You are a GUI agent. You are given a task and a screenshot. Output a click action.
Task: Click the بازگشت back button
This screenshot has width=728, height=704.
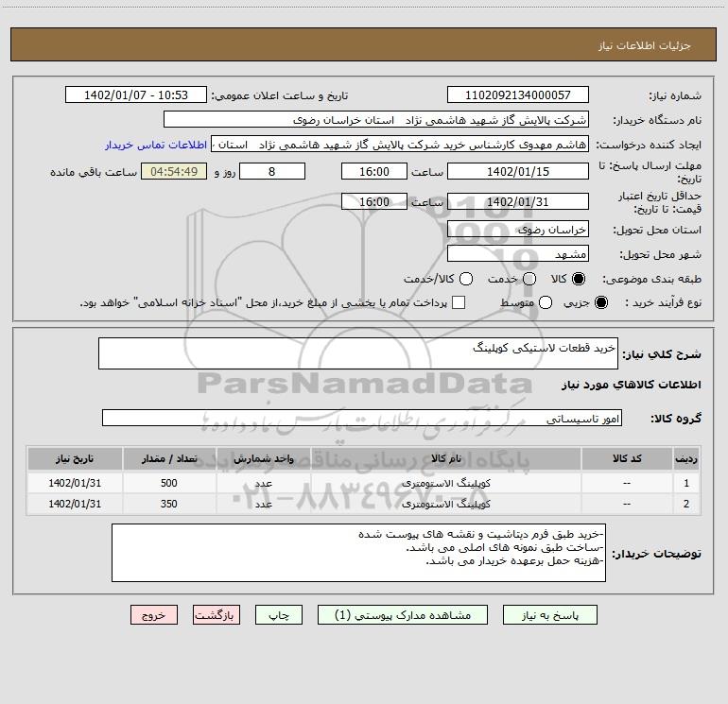[x=217, y=615]
